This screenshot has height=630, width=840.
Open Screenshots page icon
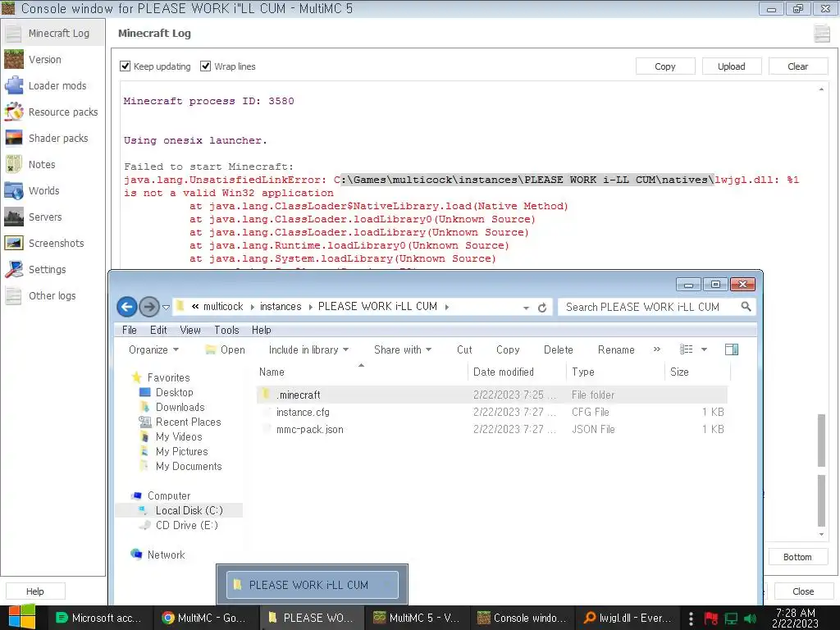[14, 243]
